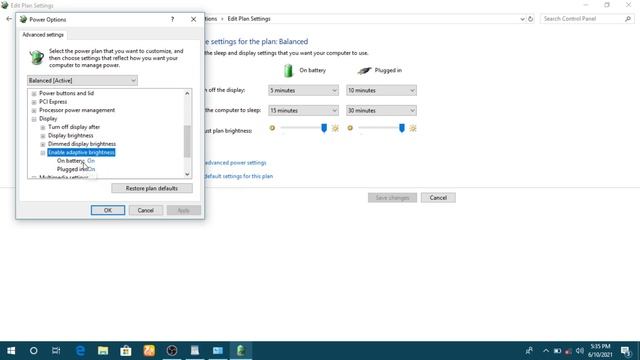Cancel the Power Options dialog

pos(146,210)
